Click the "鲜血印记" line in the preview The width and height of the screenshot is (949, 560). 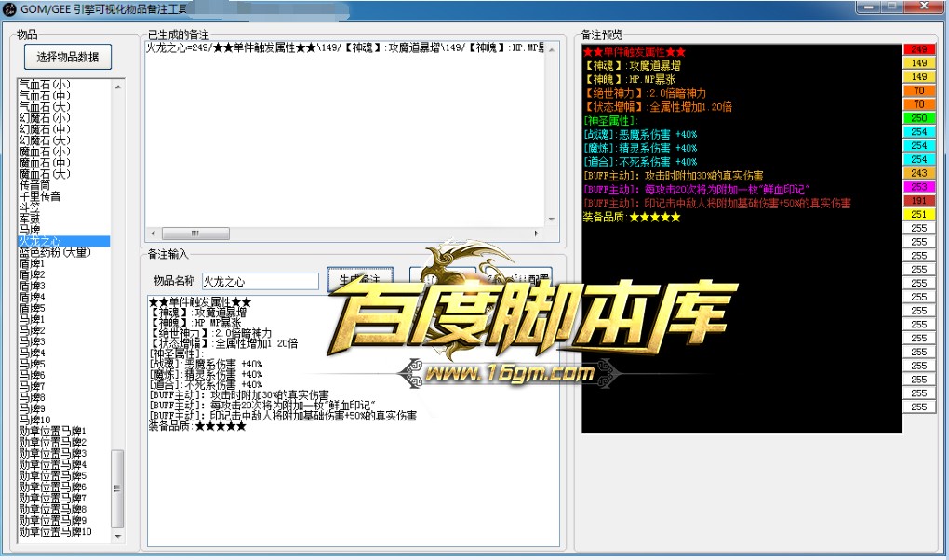click(x=697, y=190)
